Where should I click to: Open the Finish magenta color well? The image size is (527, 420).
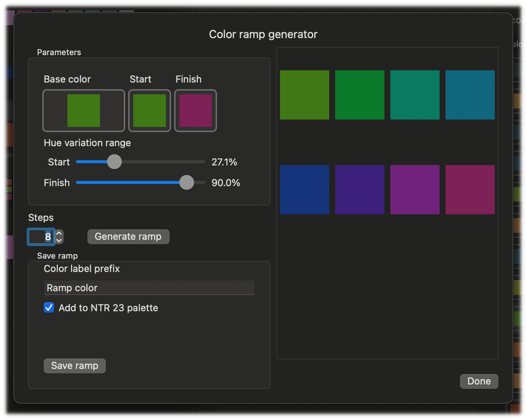(196, 111)
